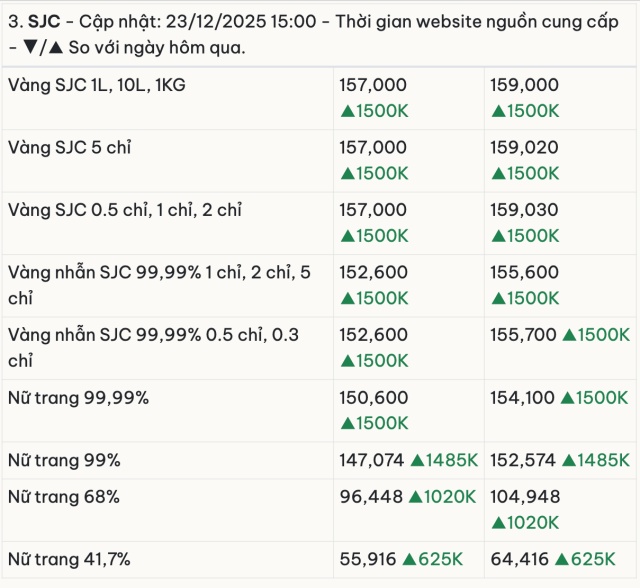The image size is (640, 588).
Task: Select the up arrow beside 147,074
Action: [417, 460]
